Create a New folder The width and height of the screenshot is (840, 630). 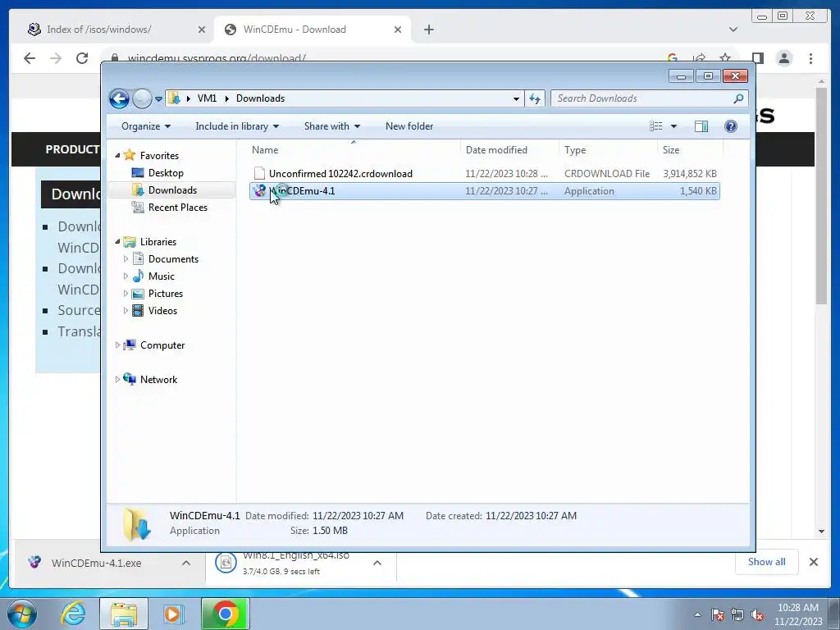click(409, 126)
